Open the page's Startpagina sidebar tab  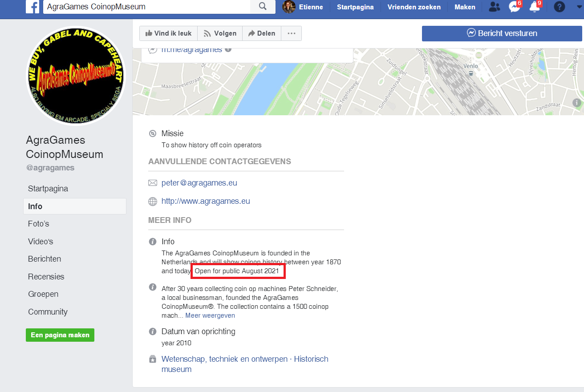pos(48,189)
